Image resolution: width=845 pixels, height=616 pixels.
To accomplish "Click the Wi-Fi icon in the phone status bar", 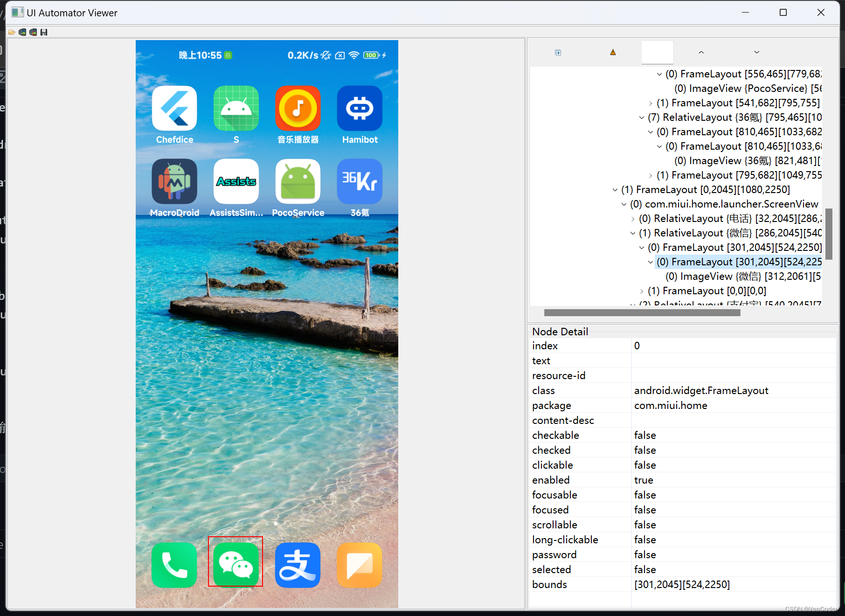I will click(x=354, y=55).
